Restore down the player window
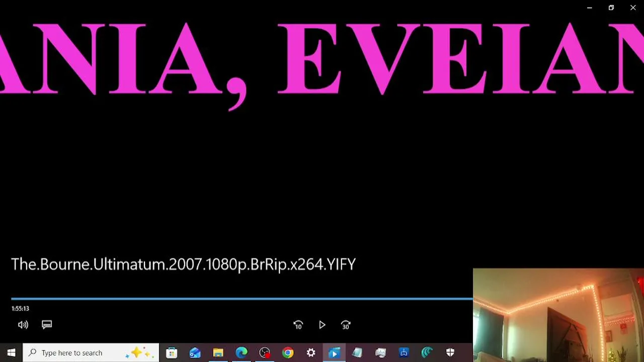644x362 pixels. point(611,8)
